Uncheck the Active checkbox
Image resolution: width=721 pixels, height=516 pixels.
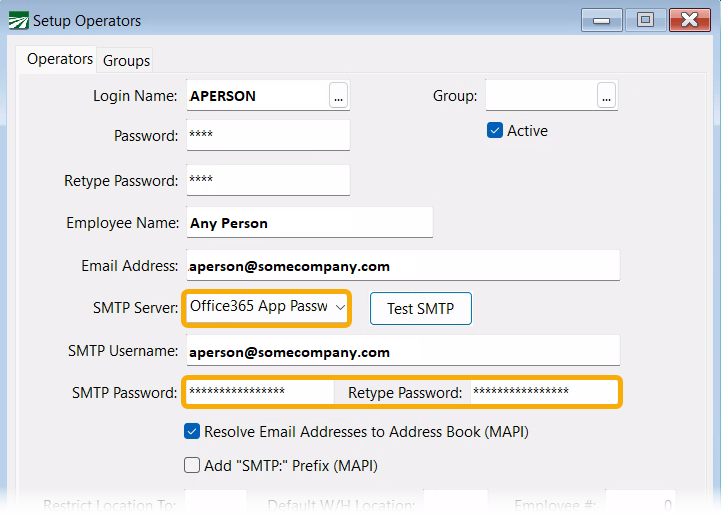click(x=494, y=131)
